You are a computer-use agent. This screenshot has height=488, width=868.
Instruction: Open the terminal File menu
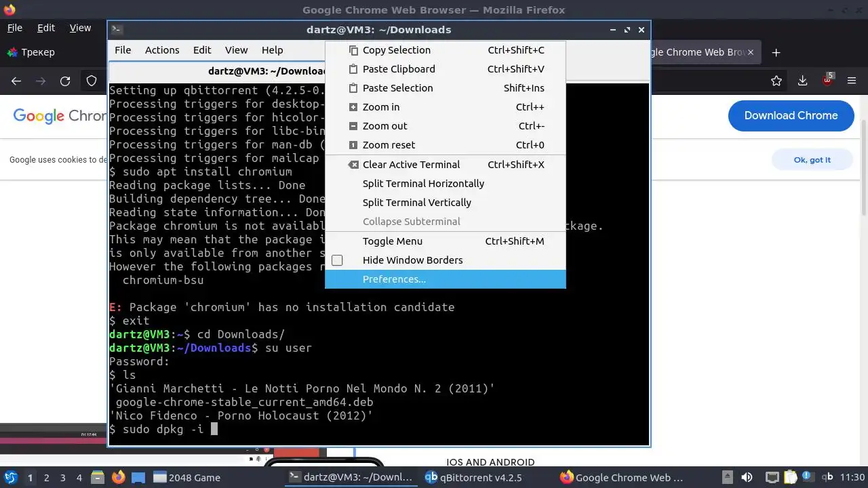pyautogui.click(x=123, y=50)
